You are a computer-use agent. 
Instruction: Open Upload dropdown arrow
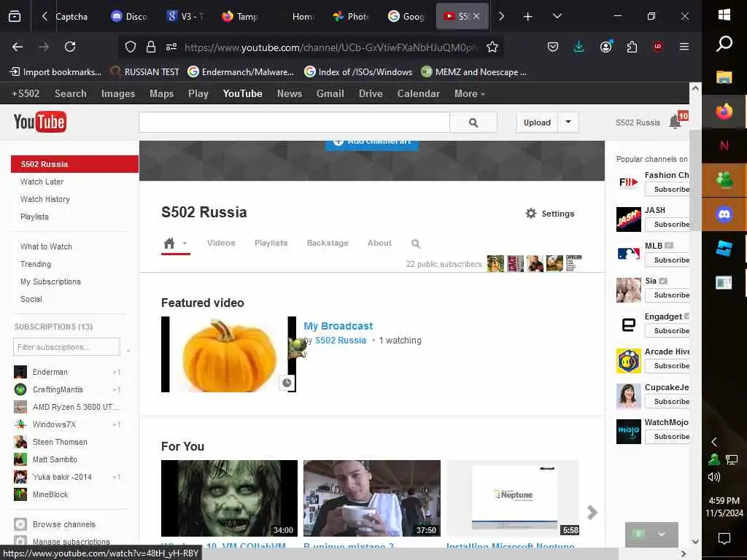[x=568, y=122]
